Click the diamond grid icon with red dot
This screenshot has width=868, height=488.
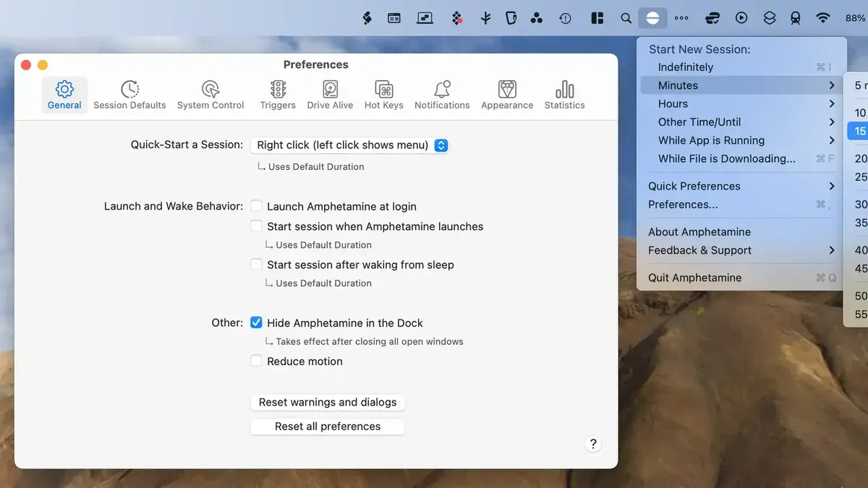[457, 18]
